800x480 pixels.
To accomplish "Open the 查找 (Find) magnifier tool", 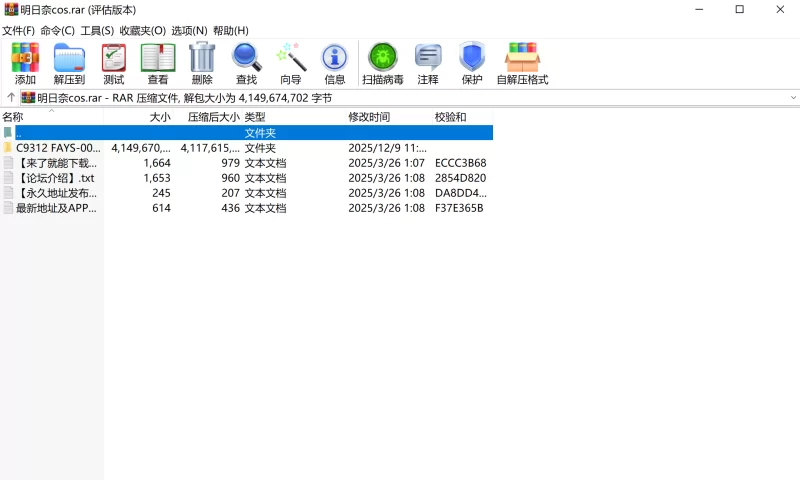I will pyautogui.click(x=246, y=64).
